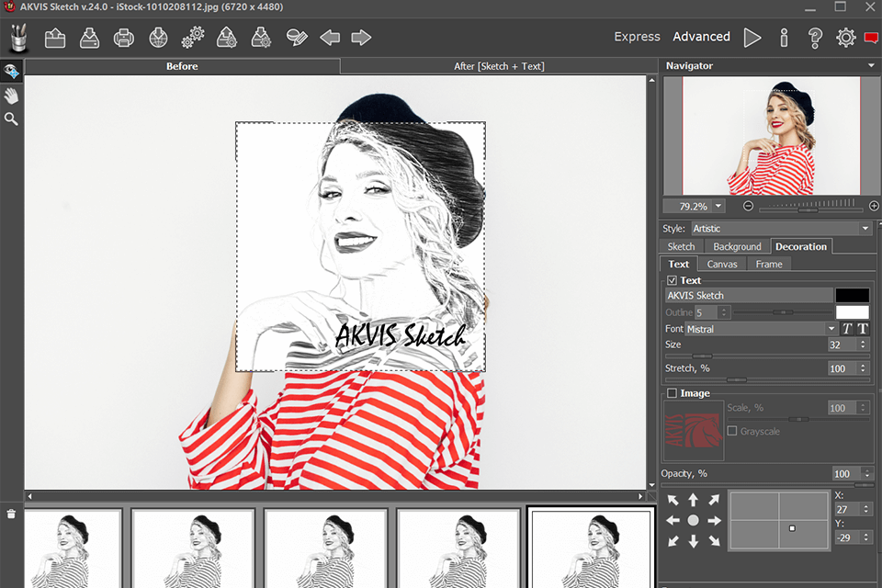Open the Style Artistic dropdown
The image size is (882, 588).
[781, 229]
